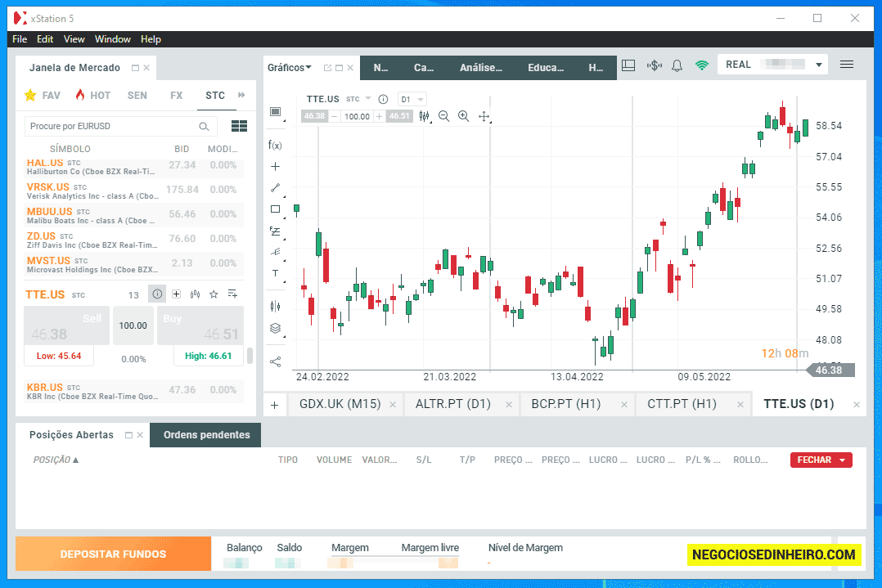Switch to GDX.UK (M15) chart tab
Screen dimensions: 882x588
340,404
